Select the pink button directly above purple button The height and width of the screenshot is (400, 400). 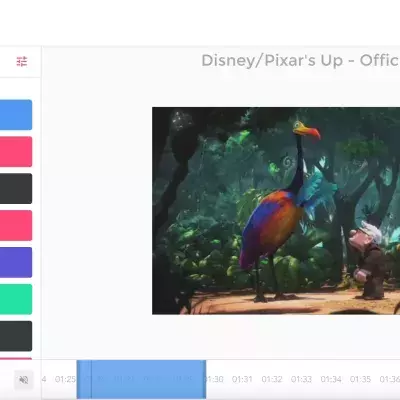point(16,225)
